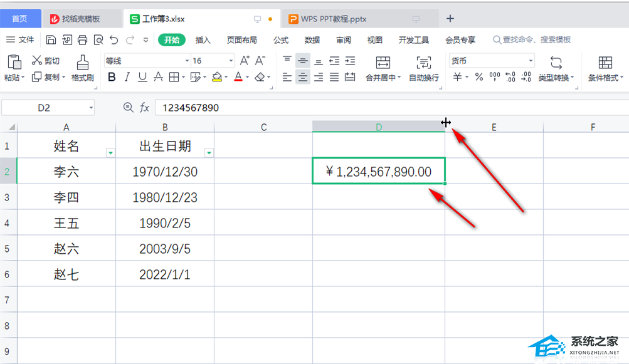Image resolution: width=629 pixels, height=364 pixels.
Task: Click the Merge and Center (合并居中) icon
Action: click(x=383, y=63)
